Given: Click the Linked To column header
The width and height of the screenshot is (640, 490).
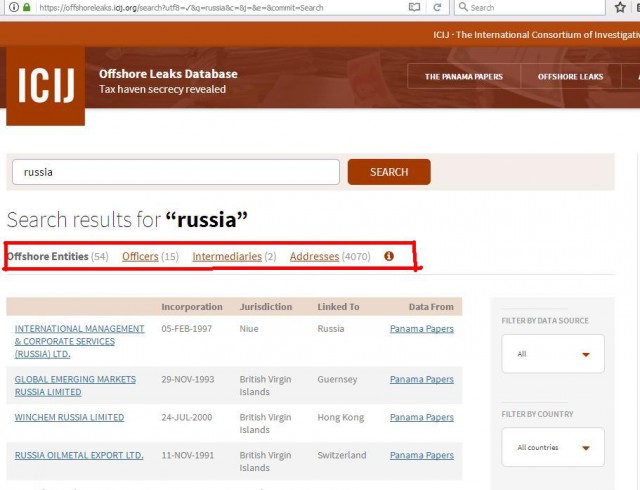Looking at the screenshot, I should tap(338, 307).
